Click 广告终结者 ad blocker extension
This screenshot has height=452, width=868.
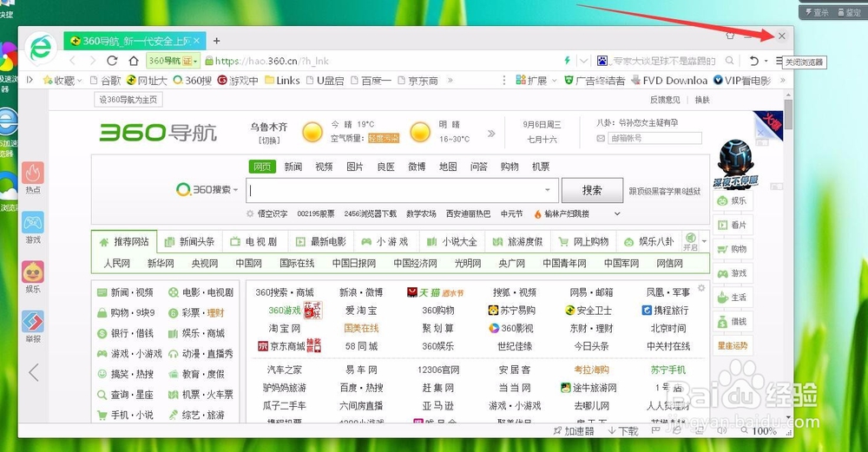click(x=594, y=81)
